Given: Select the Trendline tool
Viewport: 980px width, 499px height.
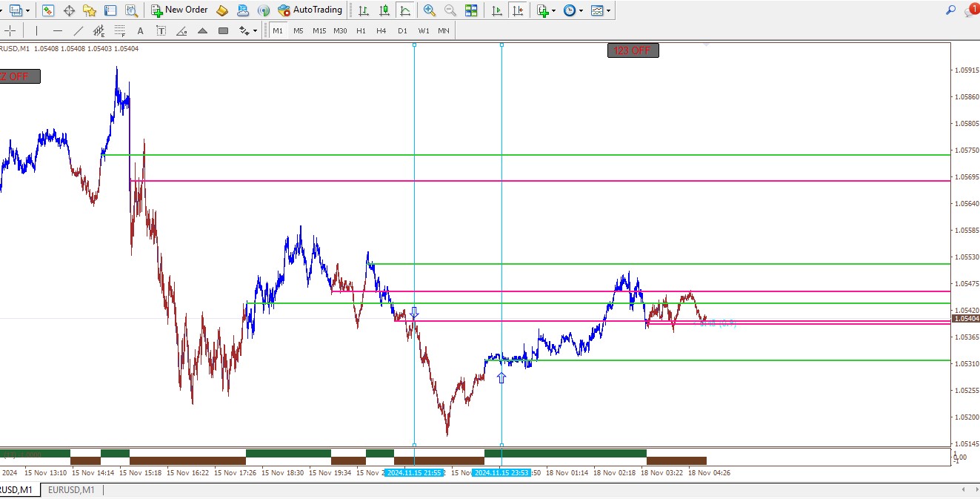Looking at the screenshot, I should tap(78, 30).
